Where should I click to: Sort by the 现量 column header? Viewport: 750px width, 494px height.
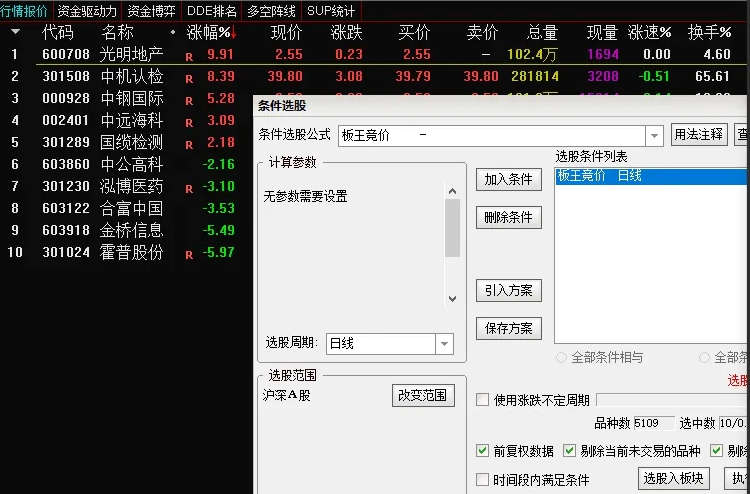click(602, 33)
